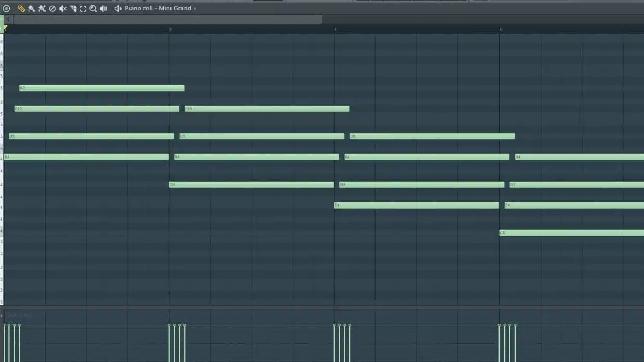Select the Paint brush tool
The width and height of the screenshot is (644, 362).
tap(32, 8)
